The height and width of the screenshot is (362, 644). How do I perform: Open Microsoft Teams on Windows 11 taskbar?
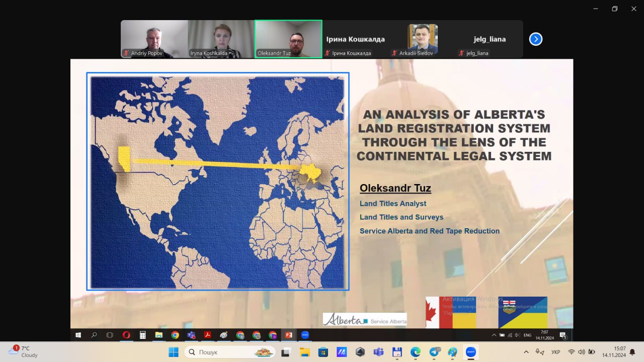pos(378,352)
